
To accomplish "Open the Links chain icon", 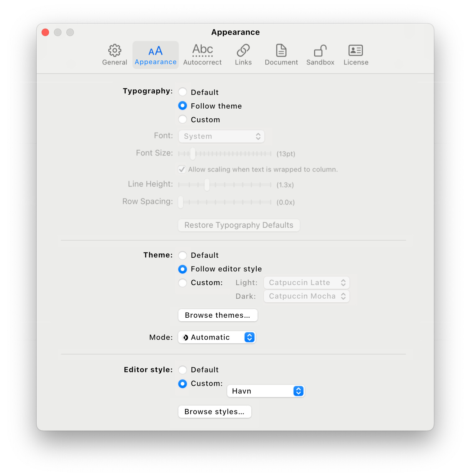I will (243, 51).
